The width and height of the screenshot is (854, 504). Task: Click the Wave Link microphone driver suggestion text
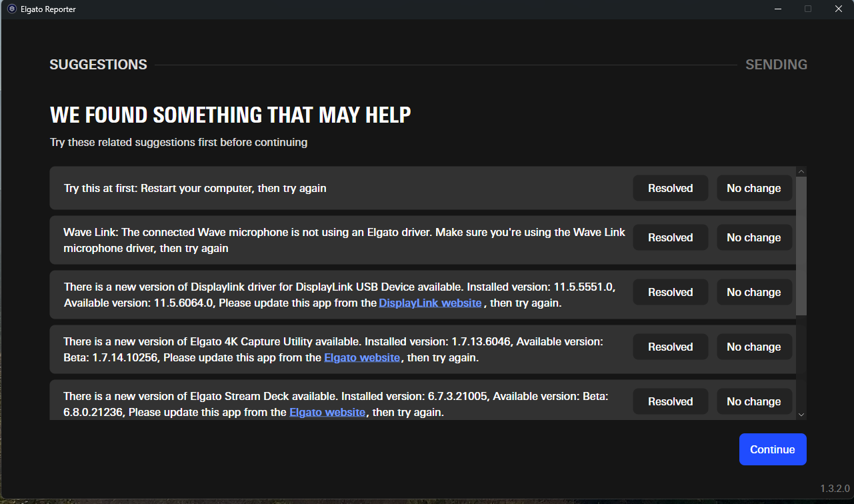345,240
